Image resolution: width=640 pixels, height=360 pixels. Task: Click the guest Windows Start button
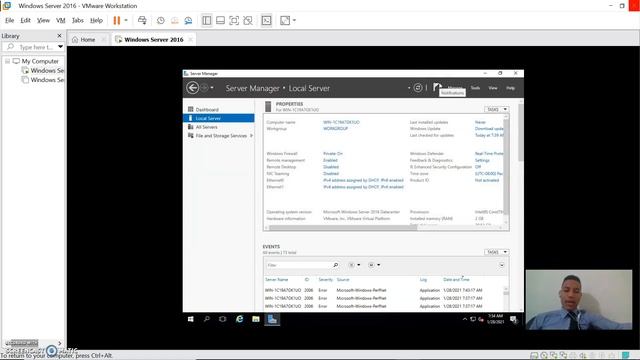[x=191, y=319]
